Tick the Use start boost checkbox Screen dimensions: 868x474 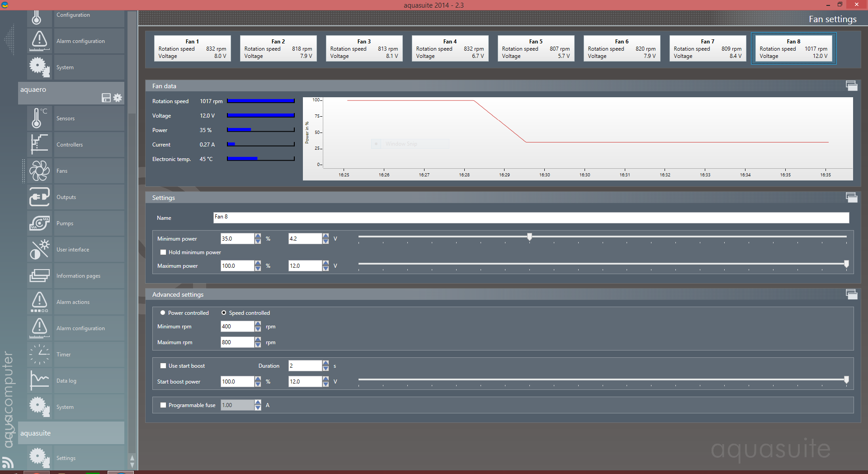[163, 366]
